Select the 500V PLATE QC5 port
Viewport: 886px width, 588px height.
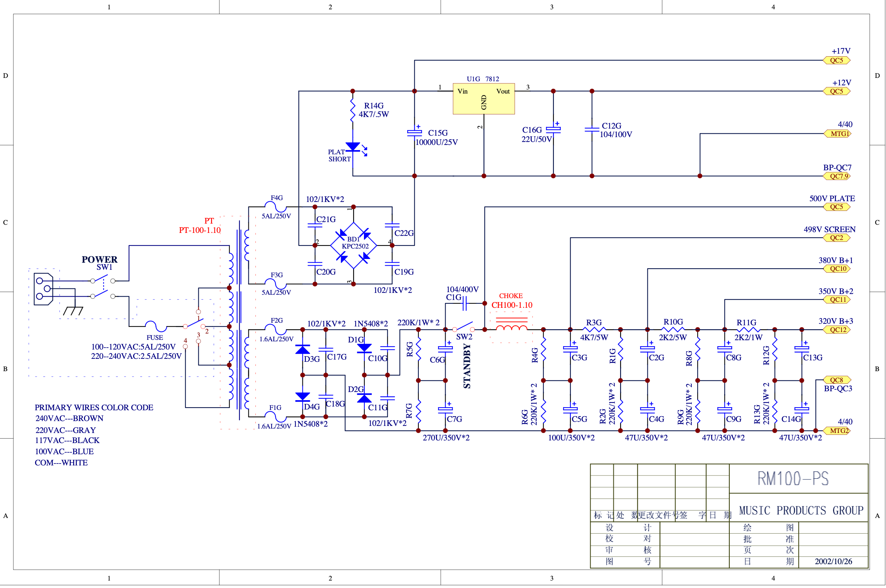pyautogui.click(x=836, y=207)
